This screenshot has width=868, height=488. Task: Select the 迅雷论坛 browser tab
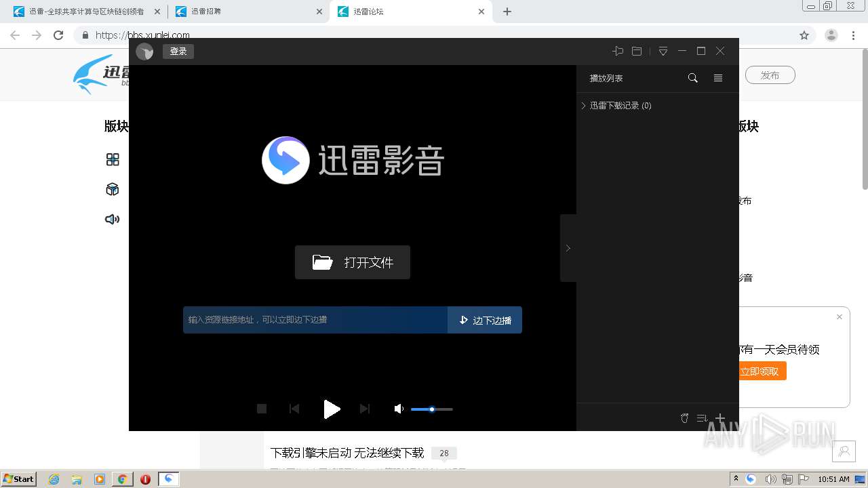(x=410, y=12)
